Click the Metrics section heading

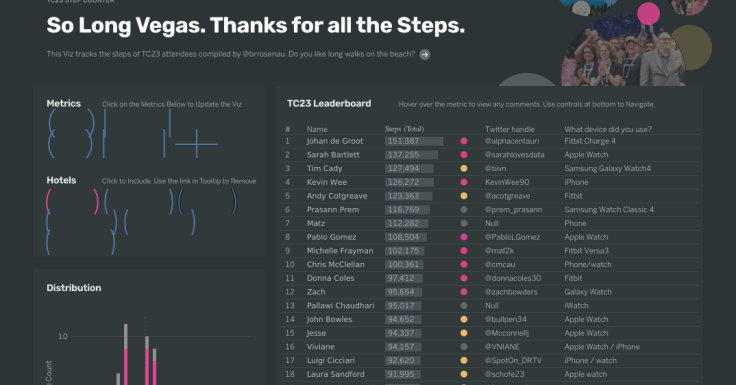[63, 103]
